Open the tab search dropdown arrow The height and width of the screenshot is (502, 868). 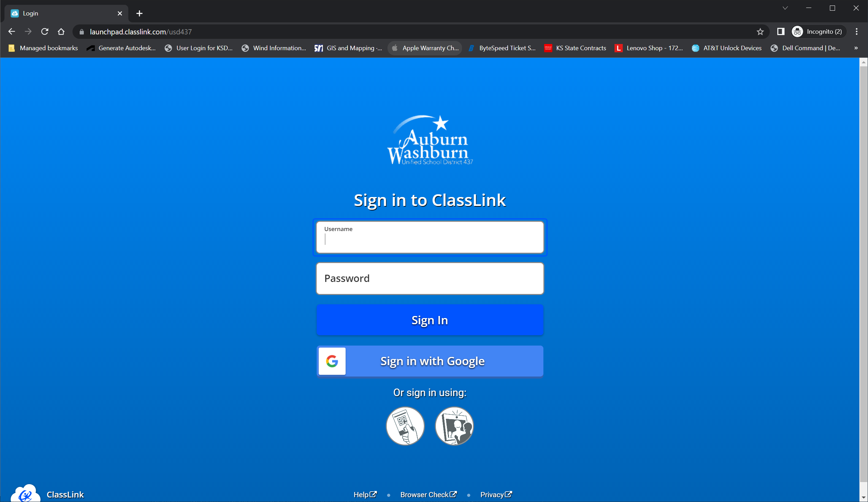785,8
